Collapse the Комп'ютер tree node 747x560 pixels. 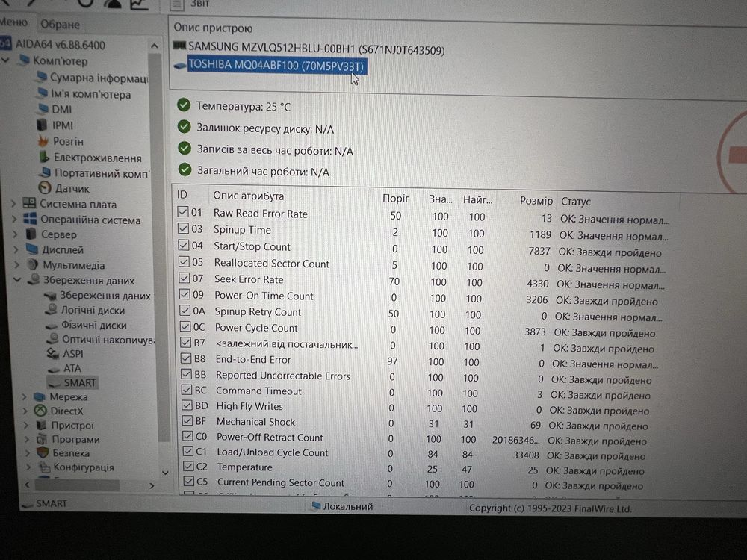pos(6,60)
